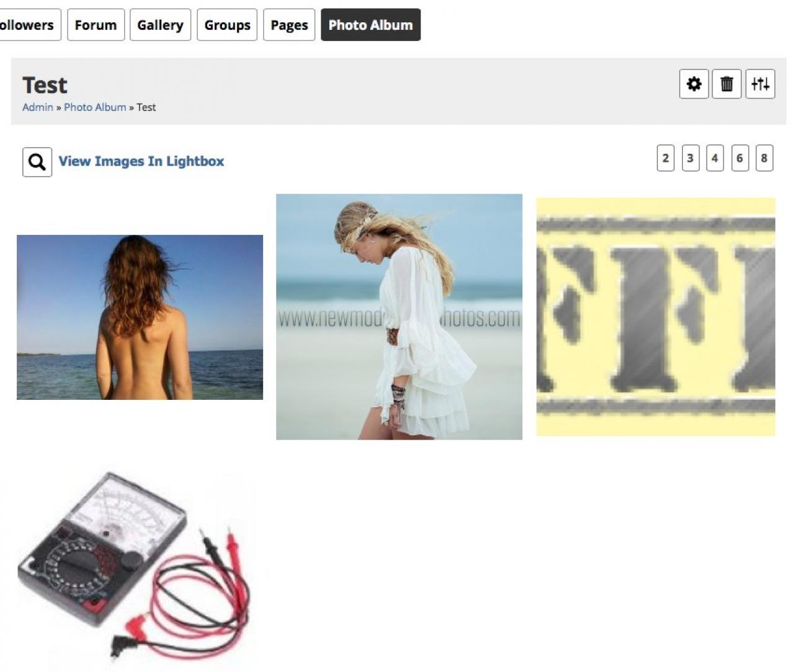794x672 pixels.
Task: Select the Photo Album tab
Action: tap(370, 25)
